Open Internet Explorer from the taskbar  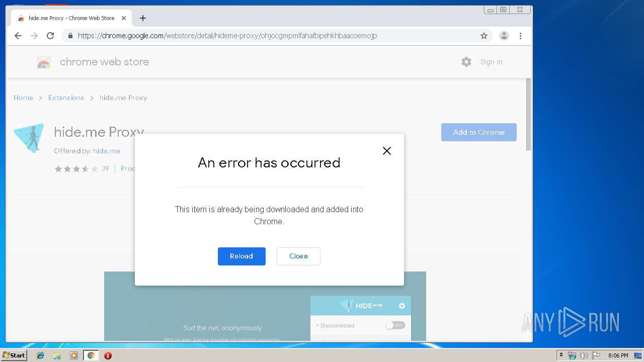point(40,355)
